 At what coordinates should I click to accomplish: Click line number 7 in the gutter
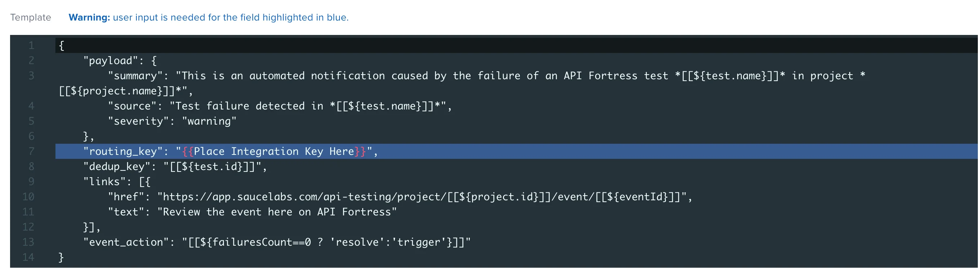coord(32,151)
